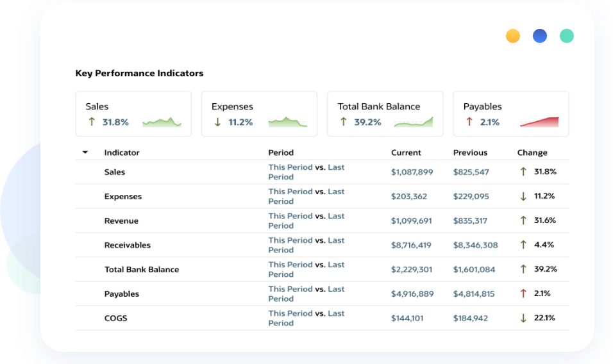Sort by the Change column header

click(532, 153)
